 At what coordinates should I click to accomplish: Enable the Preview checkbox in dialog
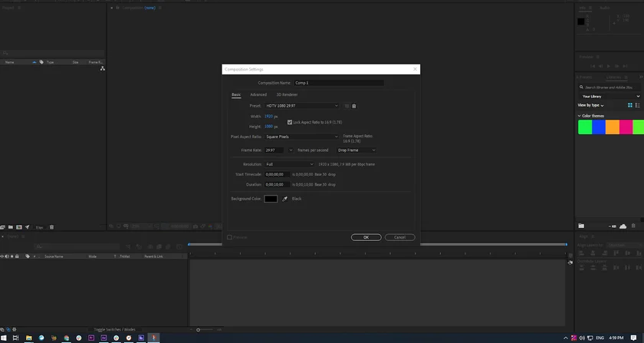(229, 237)
